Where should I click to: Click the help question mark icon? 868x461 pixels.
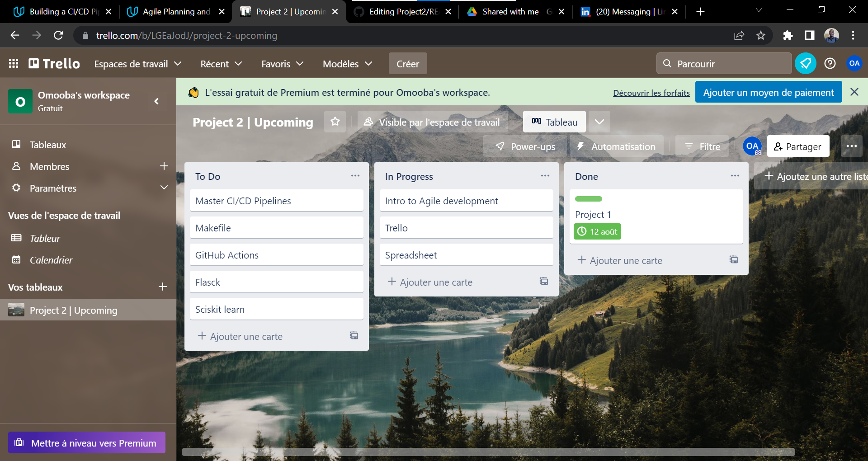point(830,63)
